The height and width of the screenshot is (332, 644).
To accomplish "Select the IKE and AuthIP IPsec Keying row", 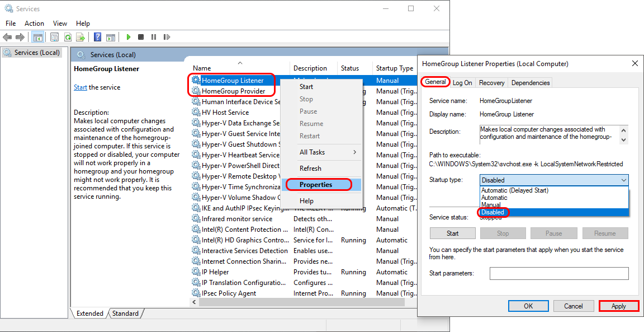I will pyautogui.click(x=304, y=208).
